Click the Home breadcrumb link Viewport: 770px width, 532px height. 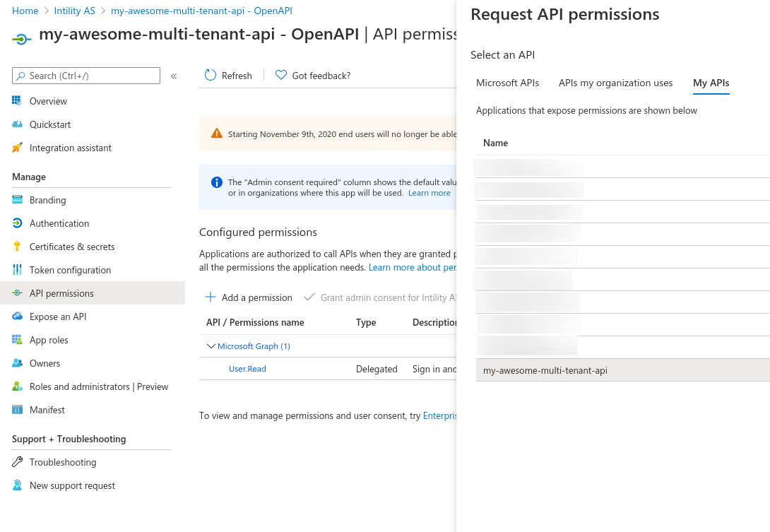[x=25, y=11]
